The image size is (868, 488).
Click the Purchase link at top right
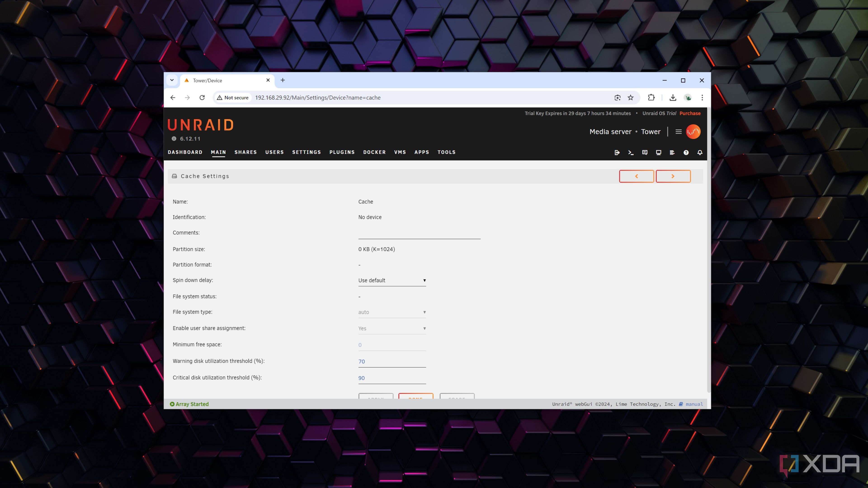point(689,113)
